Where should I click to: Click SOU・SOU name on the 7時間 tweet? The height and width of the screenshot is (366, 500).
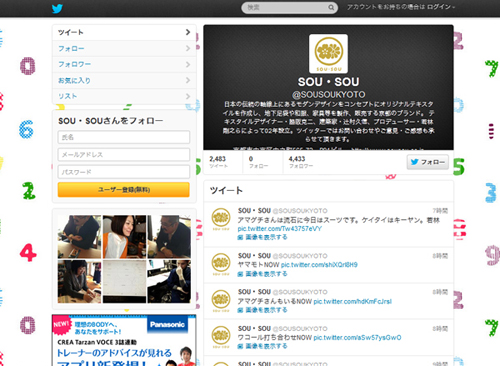pyautogui.click(x=254, y=211)
